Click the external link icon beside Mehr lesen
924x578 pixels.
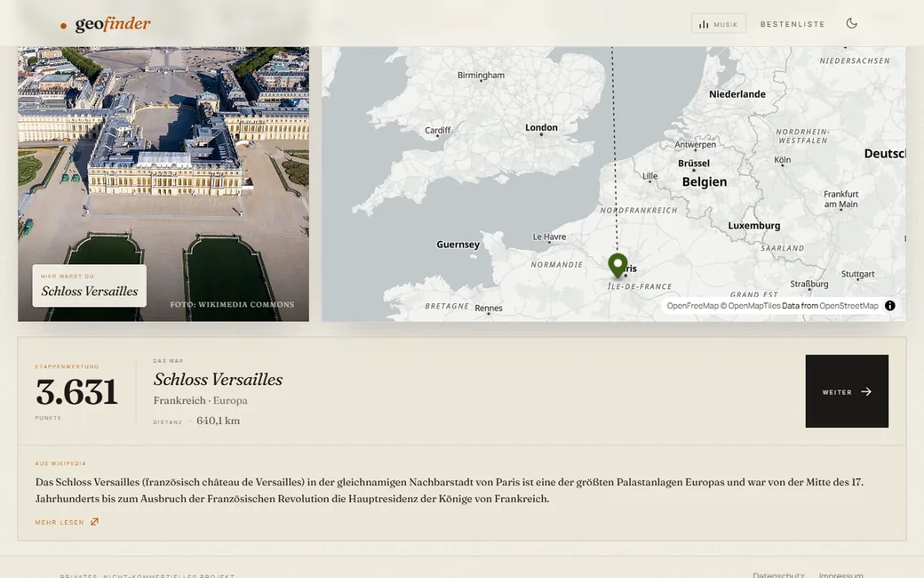[x=94, y=522]
